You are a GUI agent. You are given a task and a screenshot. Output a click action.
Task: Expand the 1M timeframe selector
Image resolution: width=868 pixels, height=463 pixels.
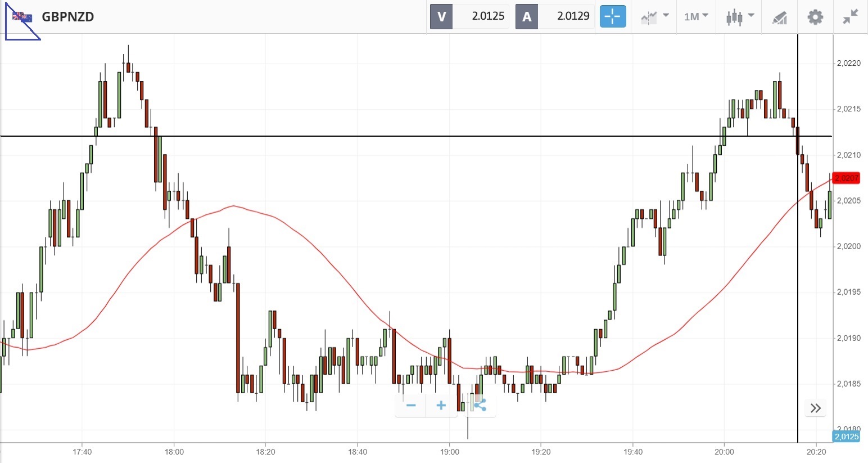695,16
